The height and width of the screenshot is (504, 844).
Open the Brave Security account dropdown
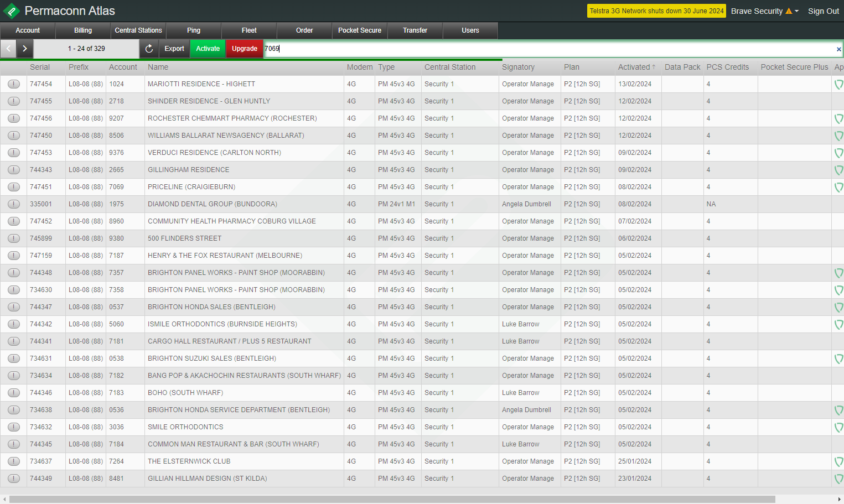pyautogui.click(x=765, y=11)
